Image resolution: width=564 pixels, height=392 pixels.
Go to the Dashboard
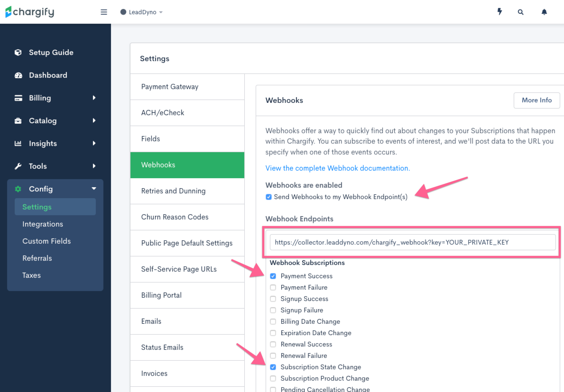(x=48, y=75)
